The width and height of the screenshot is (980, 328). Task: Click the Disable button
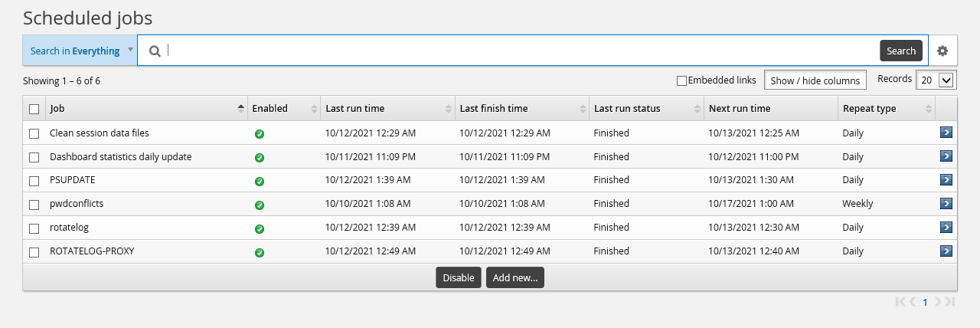459,277
